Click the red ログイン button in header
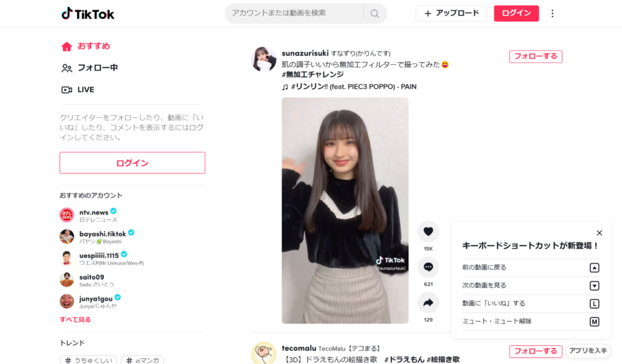Image resolution: width=622 pixels, height=364 pixels. click(516, 13)
